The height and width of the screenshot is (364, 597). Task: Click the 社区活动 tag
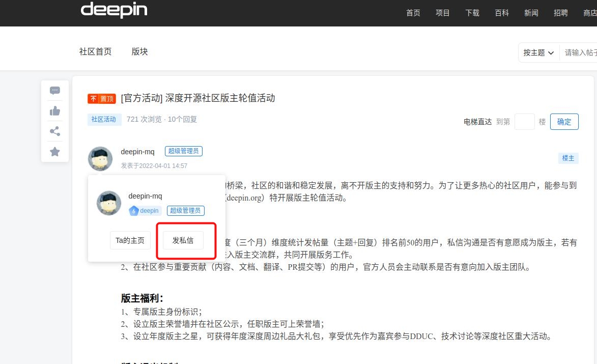pyautogui.click(x=103, y=120)
